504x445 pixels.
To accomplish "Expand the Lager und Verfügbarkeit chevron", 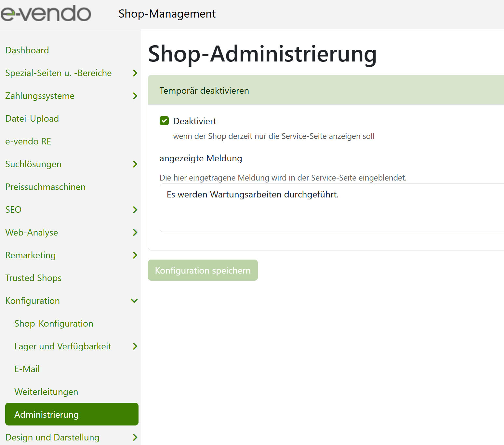I will (x=135, y=346).
